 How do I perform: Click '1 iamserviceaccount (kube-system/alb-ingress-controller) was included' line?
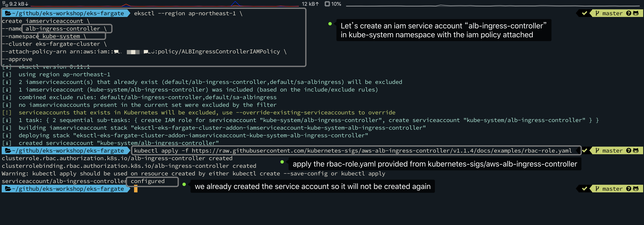pos(190,90)
